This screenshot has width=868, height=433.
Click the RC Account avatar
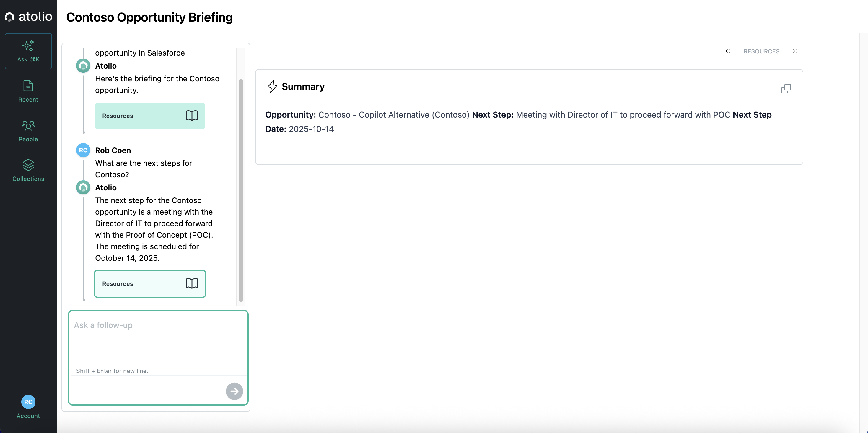28,402
